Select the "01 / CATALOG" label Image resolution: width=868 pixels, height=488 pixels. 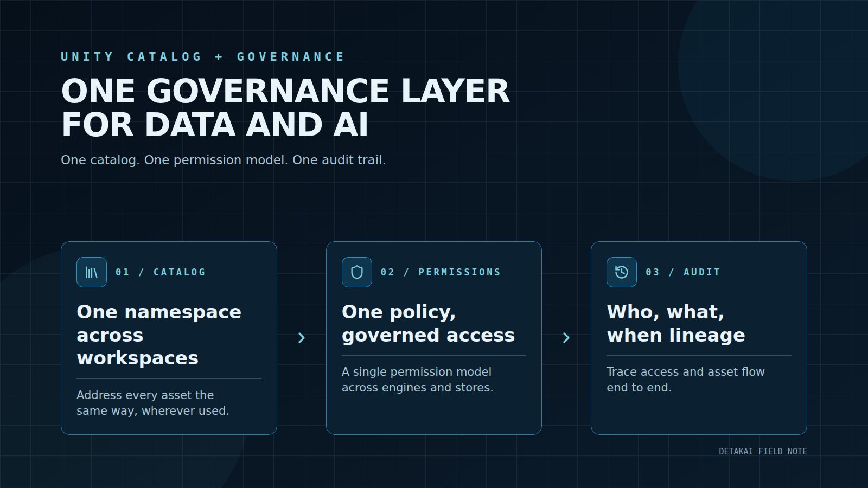(x=161, y=272)
